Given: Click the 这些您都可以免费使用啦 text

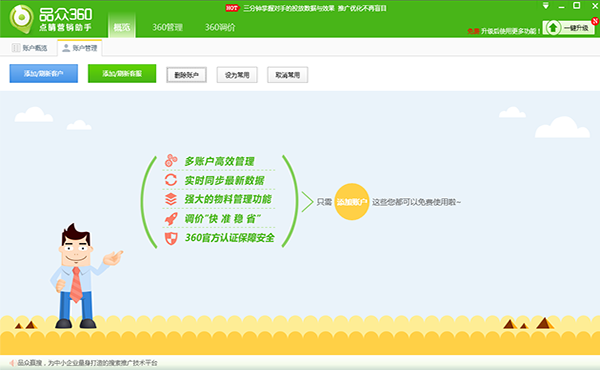Looking at the screenshot, I should (x=416, y=202).
